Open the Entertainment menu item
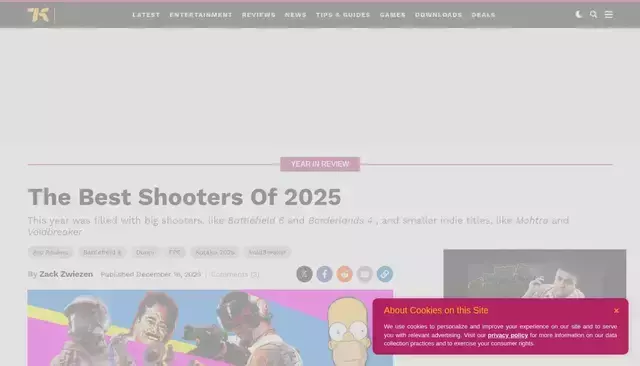Viewport: 640px width, 366px height. pos(201,15)
